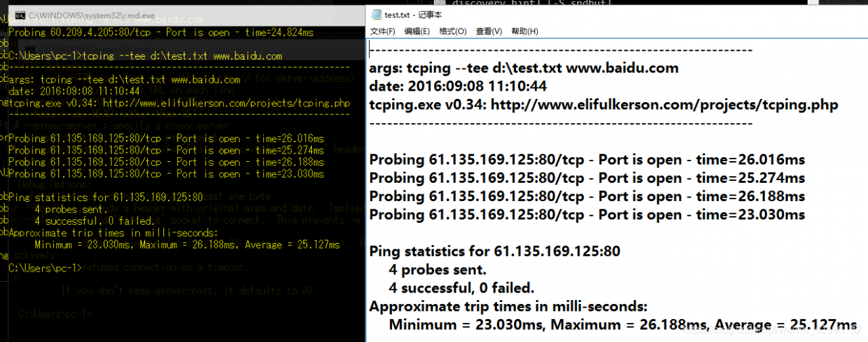The width and height of the screenshot is (868, 342).
Task: Click the 60.209.4.205 probe line in cmd
Action: tap(161, 32)
